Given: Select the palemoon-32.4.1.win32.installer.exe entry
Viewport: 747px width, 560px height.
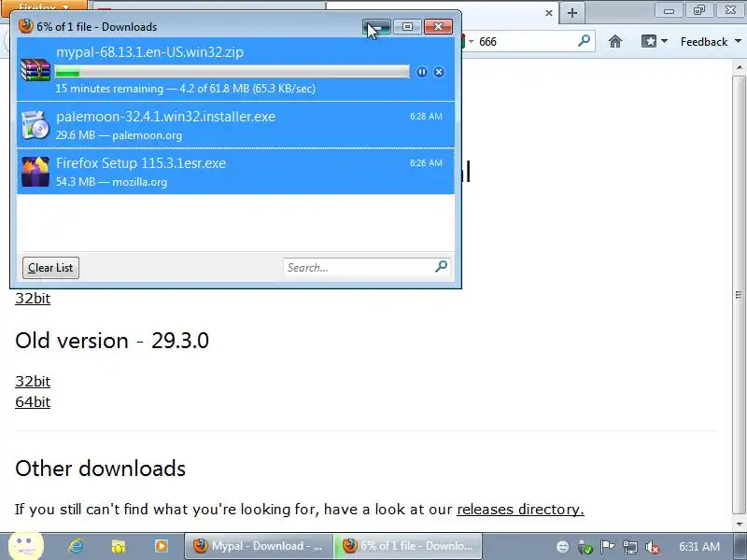Looking at the screenshot, I should (236, 125).
